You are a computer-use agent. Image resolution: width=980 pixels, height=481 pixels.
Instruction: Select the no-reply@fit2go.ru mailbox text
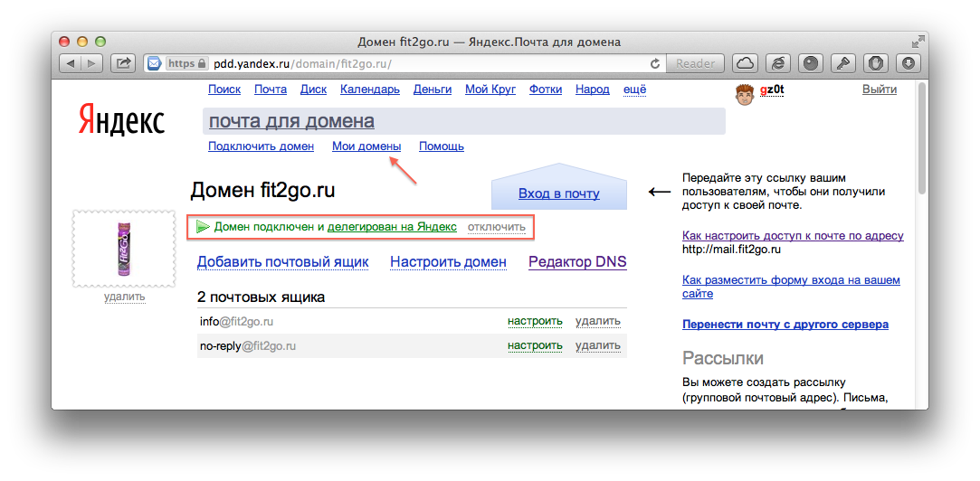(248, 344)
